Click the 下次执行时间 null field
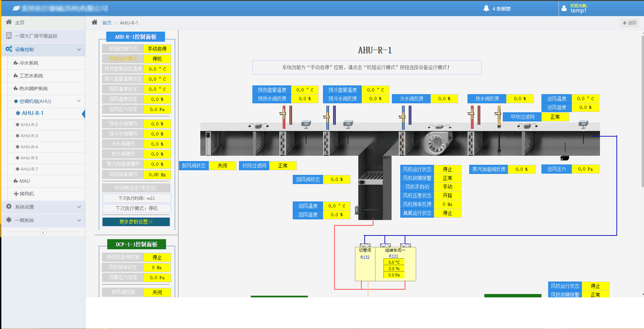Image resolution: width=644 pixels, height=329 pixels. click(136, 198)
